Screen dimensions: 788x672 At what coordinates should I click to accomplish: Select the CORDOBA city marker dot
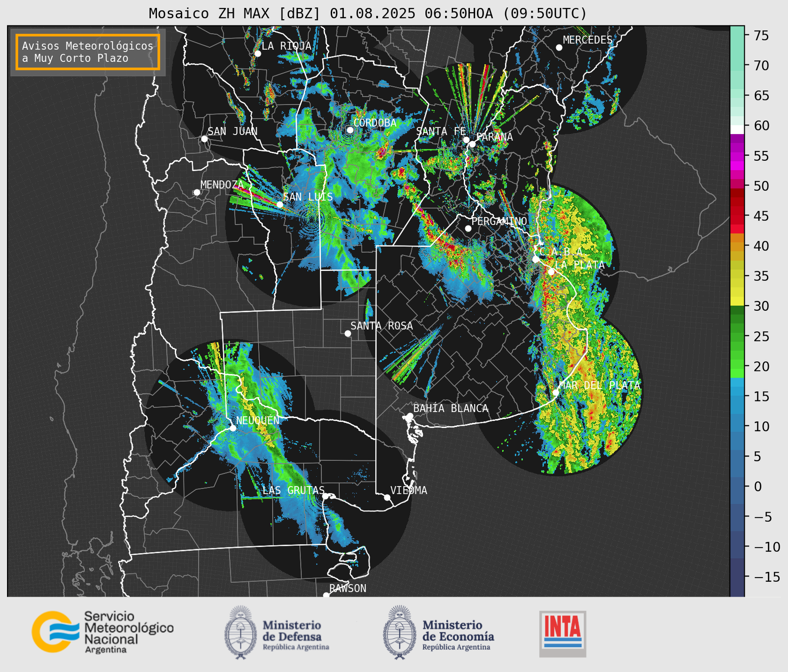pyautogui.click(x=350, y=130)
